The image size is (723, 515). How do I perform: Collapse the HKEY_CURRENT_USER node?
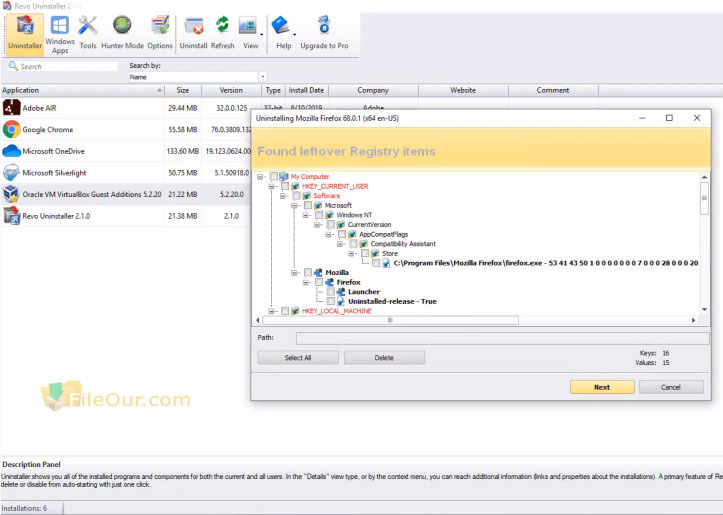point(272,186)
